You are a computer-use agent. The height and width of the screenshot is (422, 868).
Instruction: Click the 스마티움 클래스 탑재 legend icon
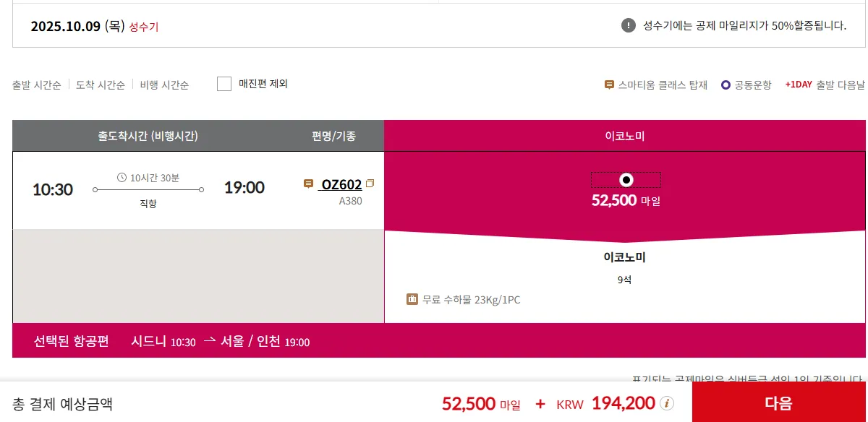coord(609,85)
